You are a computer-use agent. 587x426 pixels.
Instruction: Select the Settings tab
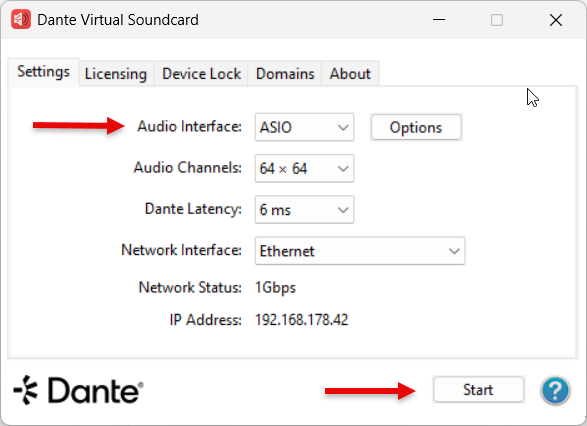pyautogui.click(x=43, y=72)
